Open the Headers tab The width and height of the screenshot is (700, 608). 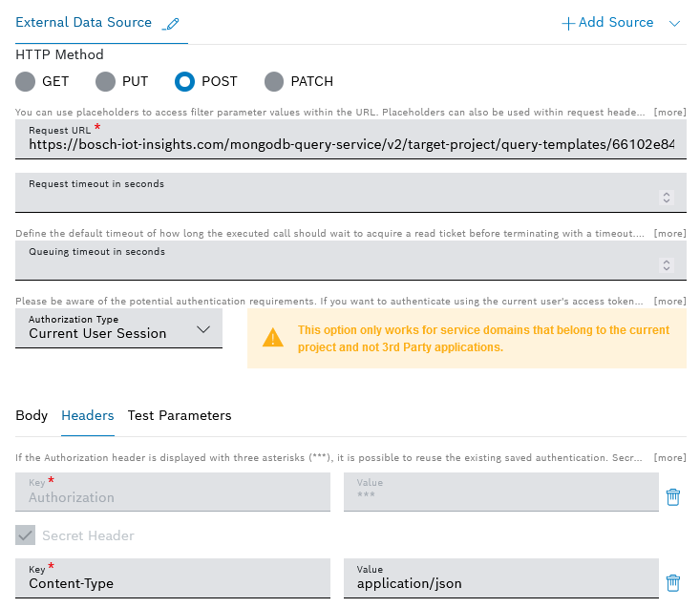tap(88, 415)
